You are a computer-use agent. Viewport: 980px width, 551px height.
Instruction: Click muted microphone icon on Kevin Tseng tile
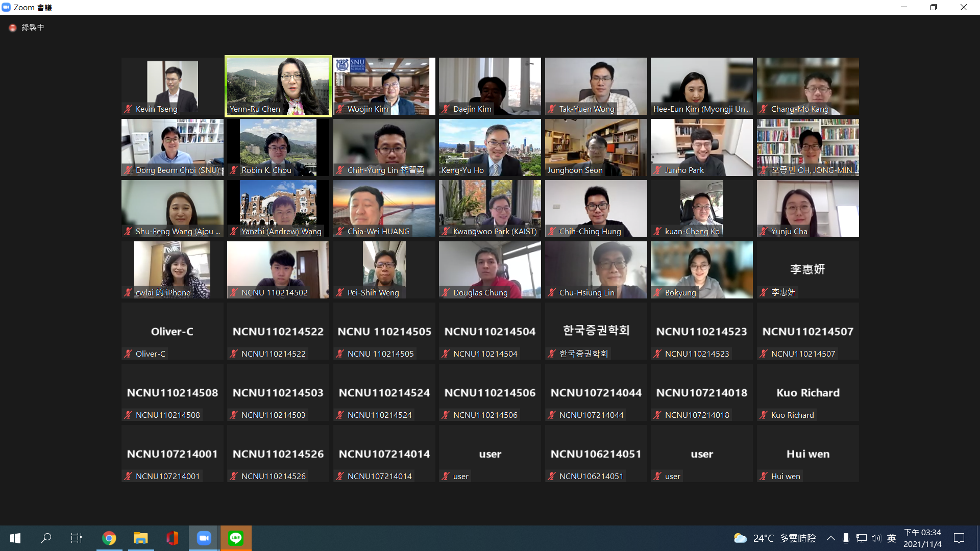coord(129,109)
